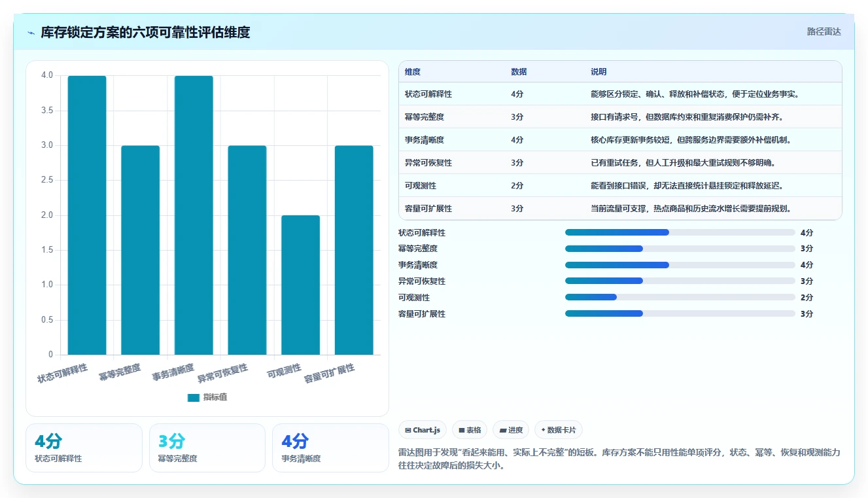Click the 状态可解释性 label in the progress list
This screenshot has height=498, width=868.
tap(422, 232)
